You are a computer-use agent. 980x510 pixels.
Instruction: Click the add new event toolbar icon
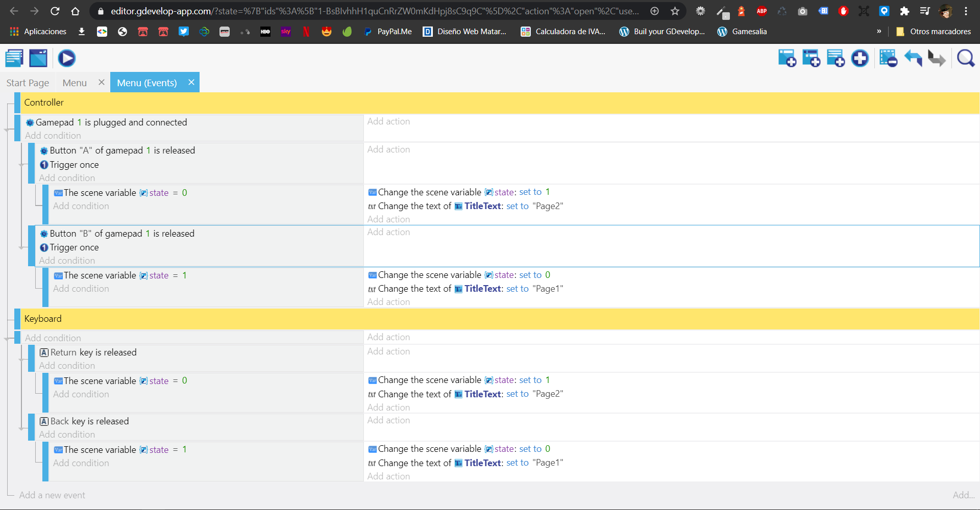pos(787,58)
